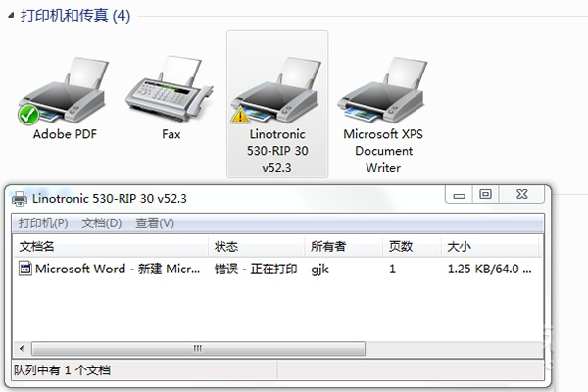
Task: Open the 查看(V) menu
Action: pos(155,223)
